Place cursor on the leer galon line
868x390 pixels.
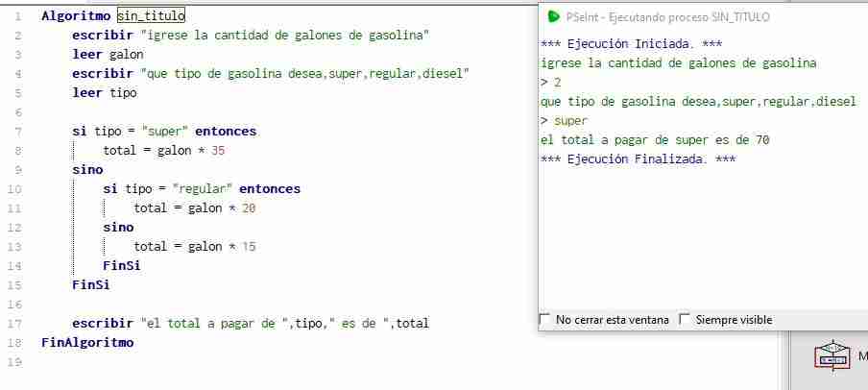108,55
